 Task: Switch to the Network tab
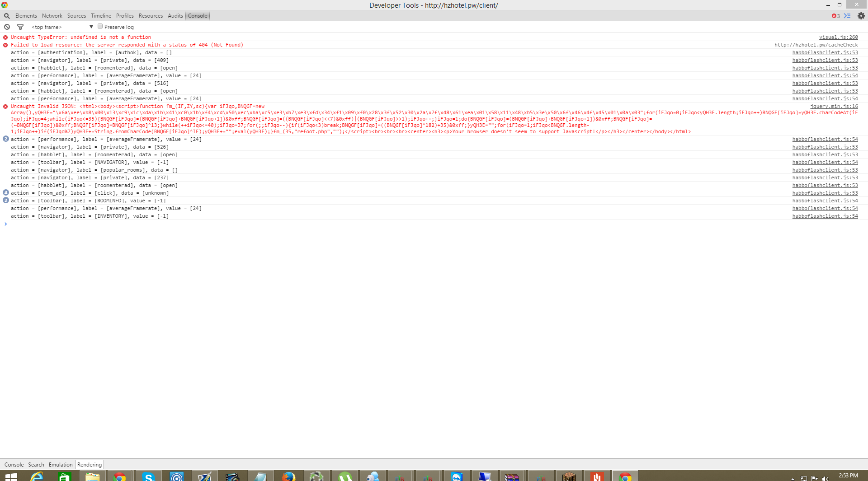[x=52, y=16]
